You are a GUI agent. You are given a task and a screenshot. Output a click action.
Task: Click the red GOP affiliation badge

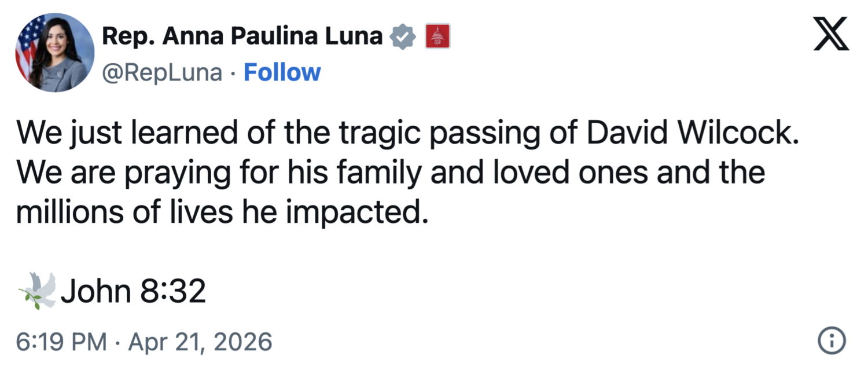point(437,36)
